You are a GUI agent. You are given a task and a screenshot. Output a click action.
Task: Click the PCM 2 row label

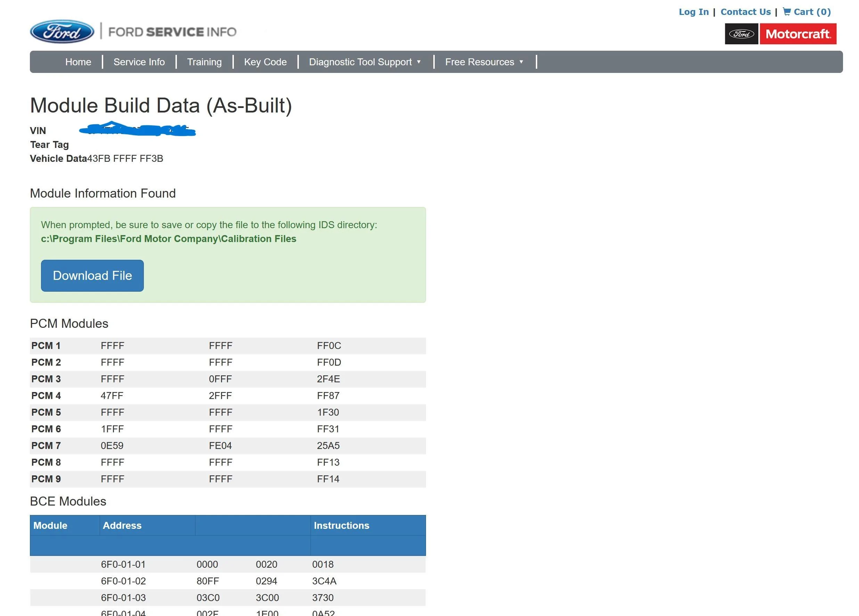click(46, 362)
